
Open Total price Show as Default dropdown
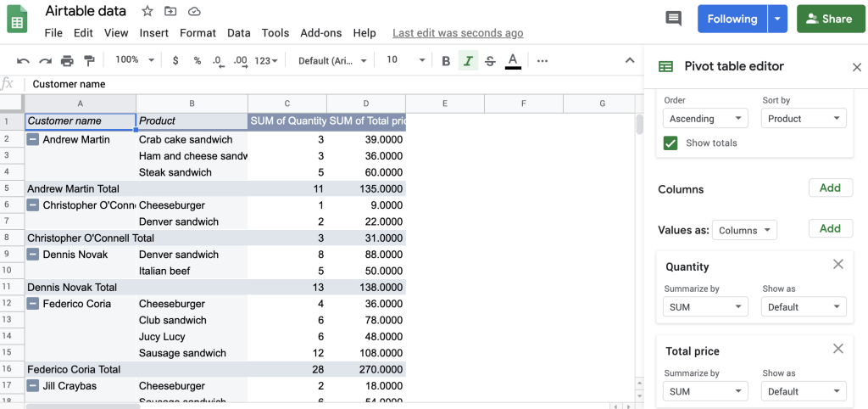pyautogui.click(x=804, y=391)
